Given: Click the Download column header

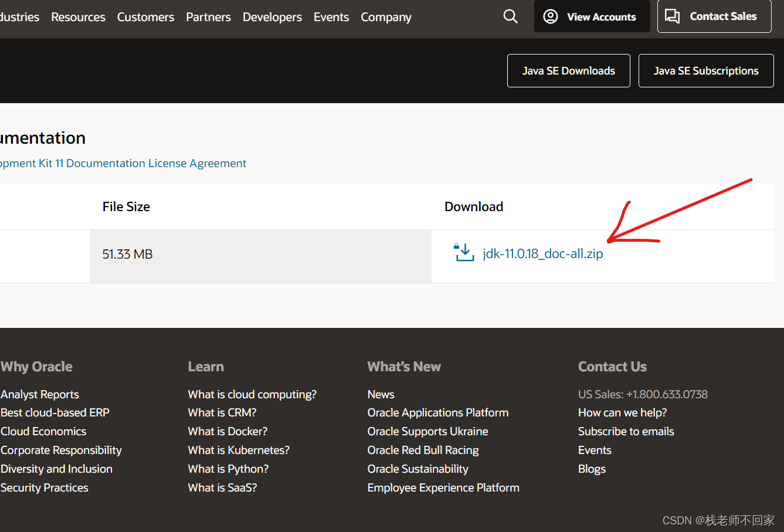Looking at the screenshot, I should [474, 206].
